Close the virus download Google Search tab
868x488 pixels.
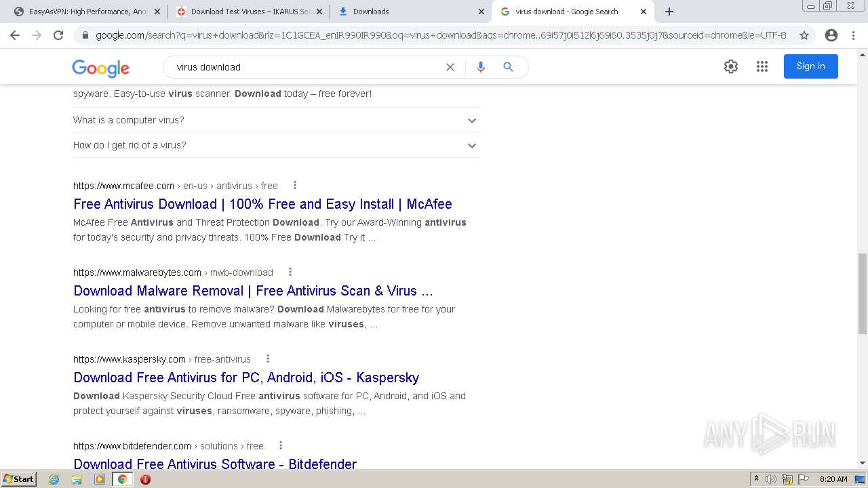pos(644,12)
